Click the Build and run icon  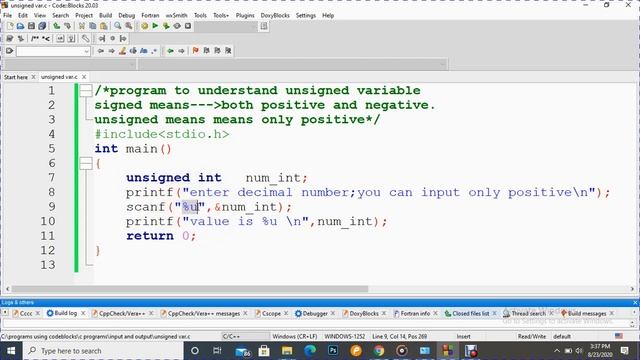click(x=166, y=26)
